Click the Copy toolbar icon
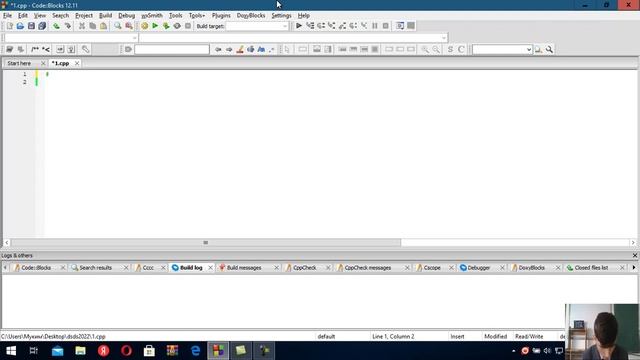The image size is (640, 360). 93,26
